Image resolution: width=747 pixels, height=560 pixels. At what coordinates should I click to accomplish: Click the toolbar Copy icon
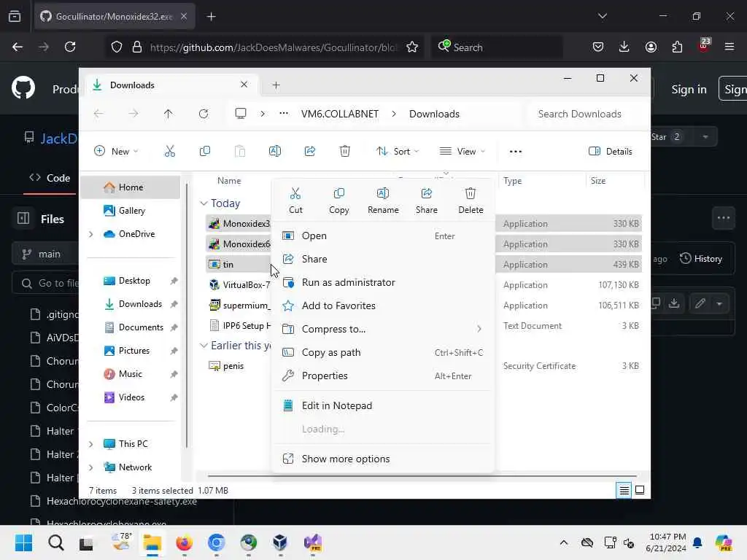[205, 152]
